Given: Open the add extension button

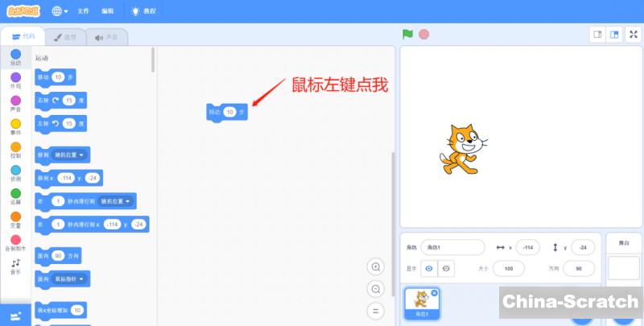Looking at the screenshot, I should (15, 315).
